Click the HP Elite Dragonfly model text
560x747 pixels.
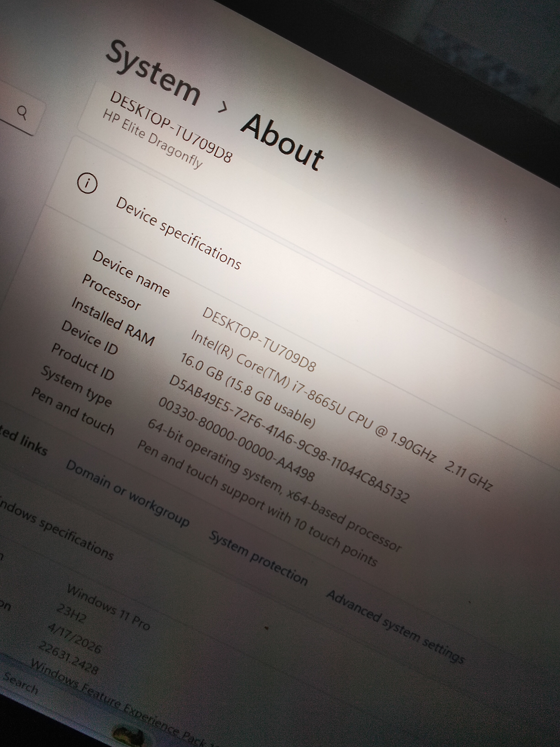point(153,139)
